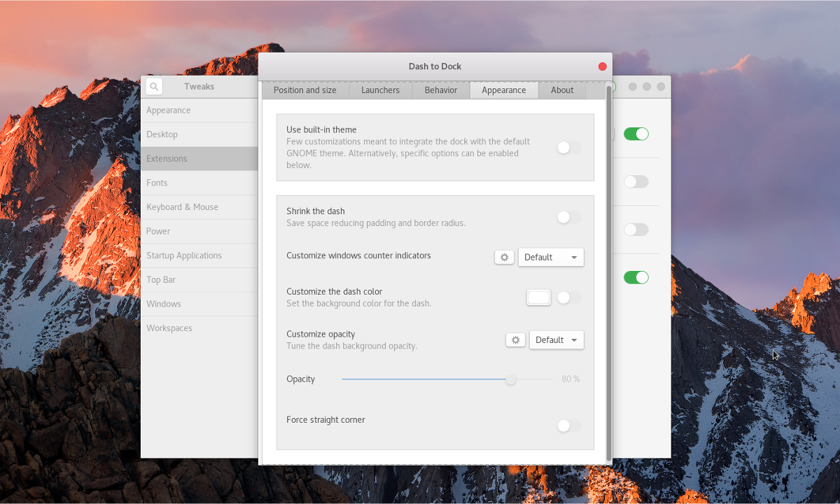
Task: Open the opacity settings gear
Action: pos(515,339)
